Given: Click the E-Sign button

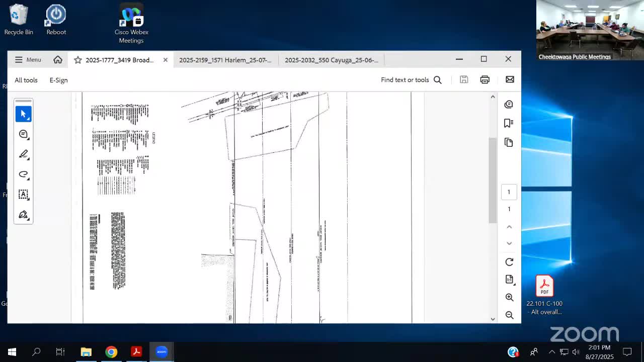Looking at the screenshot, I should coord(58,80).
